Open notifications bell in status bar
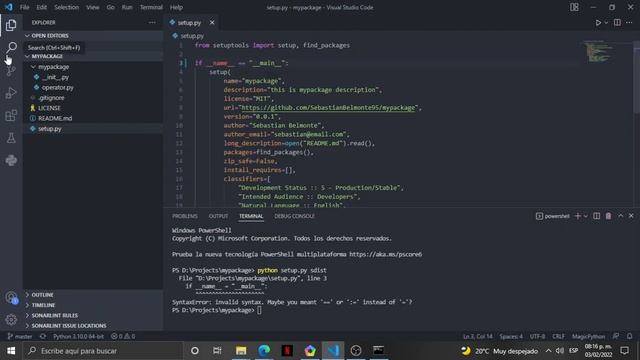 629,336
